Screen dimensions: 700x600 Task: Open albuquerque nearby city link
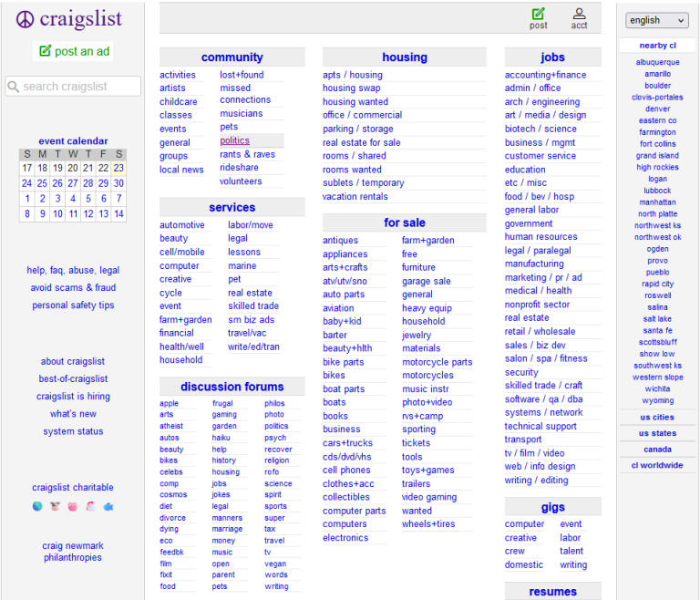[657, 62]
